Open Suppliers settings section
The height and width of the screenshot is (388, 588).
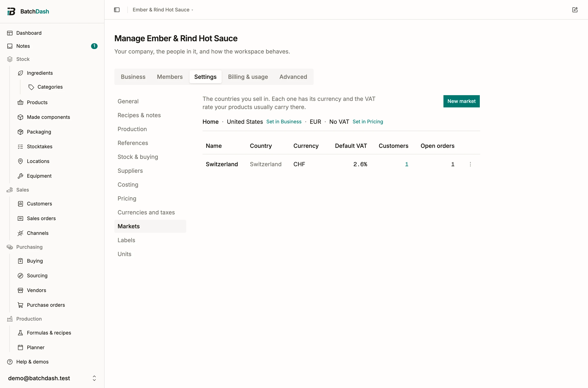tap(150, 171)
